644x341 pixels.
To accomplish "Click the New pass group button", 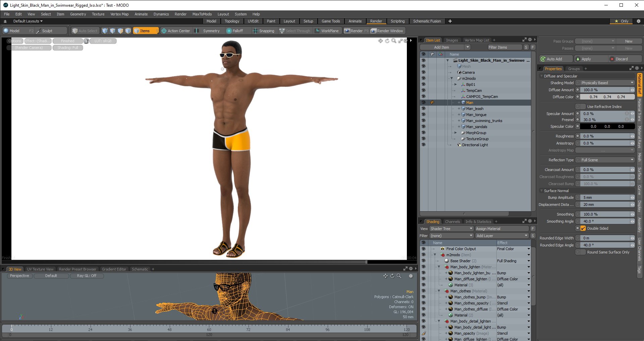I will (629, 41).
